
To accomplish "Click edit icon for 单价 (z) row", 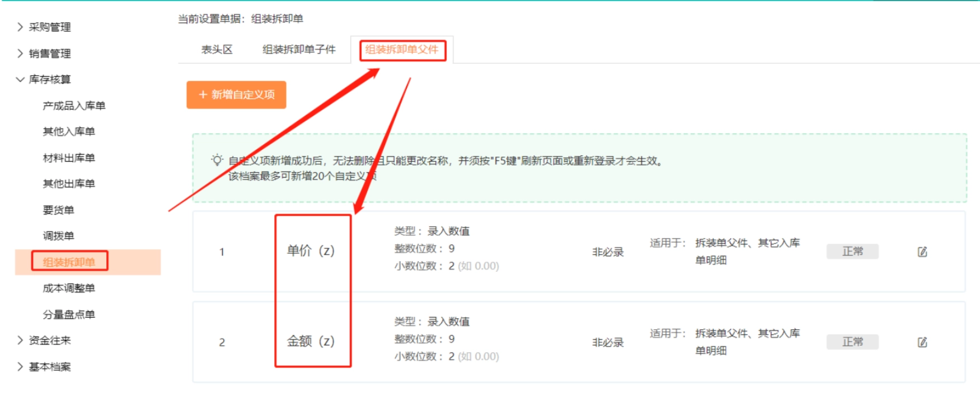I will [922, 252].
